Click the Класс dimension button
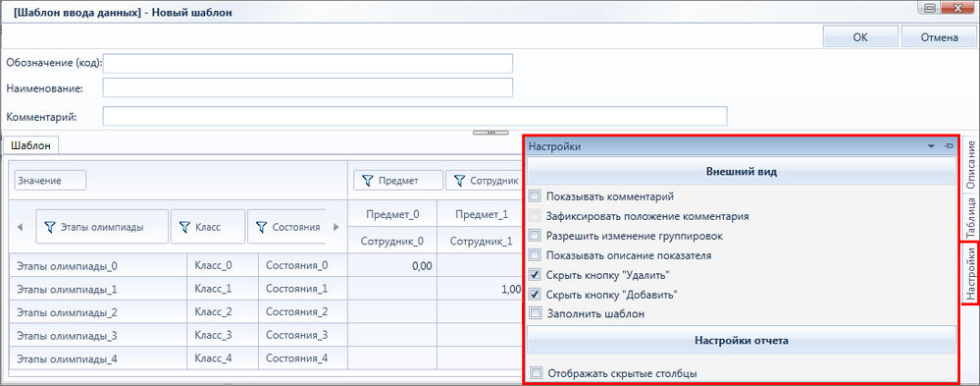 (x=208, y=227)
